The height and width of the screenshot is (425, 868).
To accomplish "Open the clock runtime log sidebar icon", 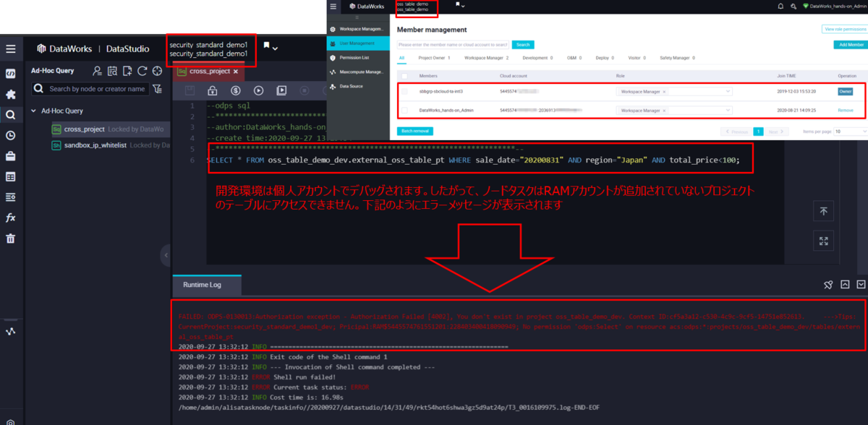I will (x=10, y=135).
